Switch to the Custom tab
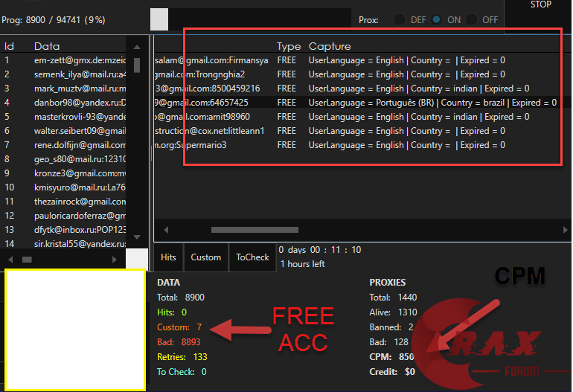 [206, 257]
